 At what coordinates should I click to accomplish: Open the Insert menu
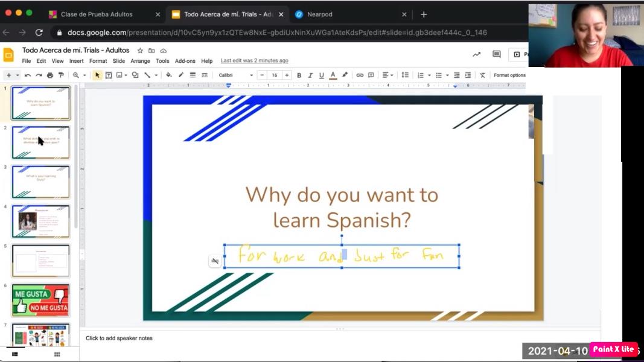76,61
